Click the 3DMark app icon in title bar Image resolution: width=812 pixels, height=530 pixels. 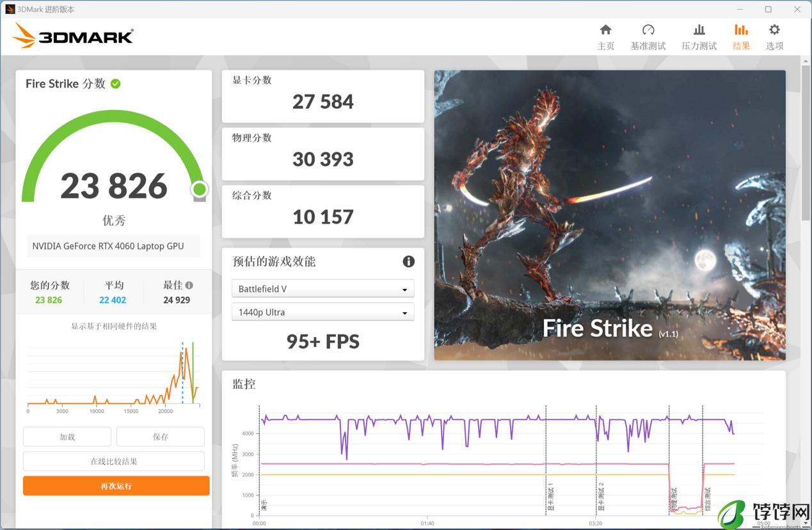pos(10,9)
